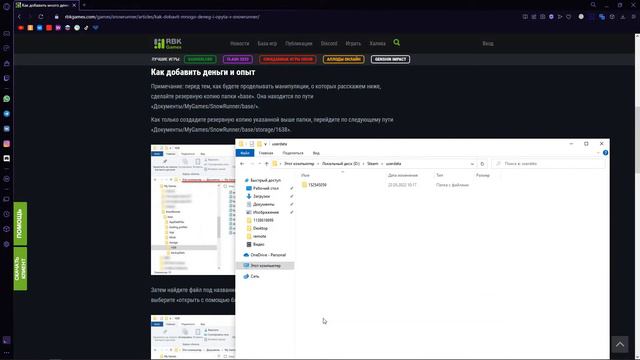
Task: Open the 'Discord' site menu link
Action: coord(329,43)
